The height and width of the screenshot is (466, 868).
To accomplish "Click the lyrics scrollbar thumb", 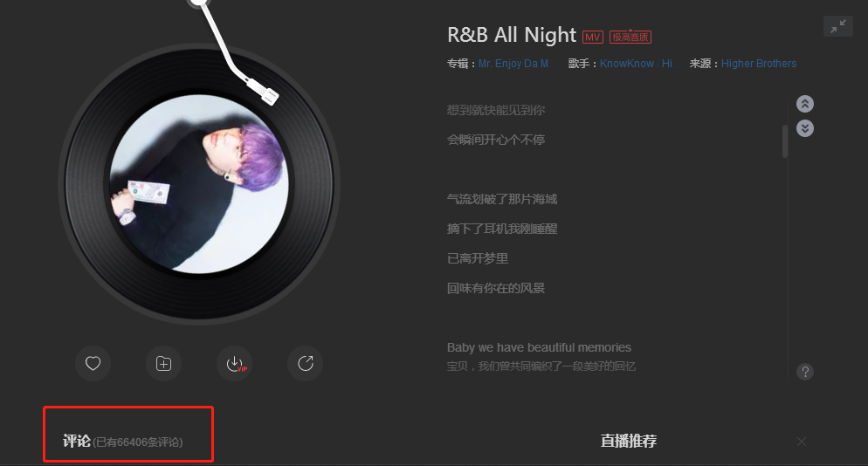I will tap(785, 141).
